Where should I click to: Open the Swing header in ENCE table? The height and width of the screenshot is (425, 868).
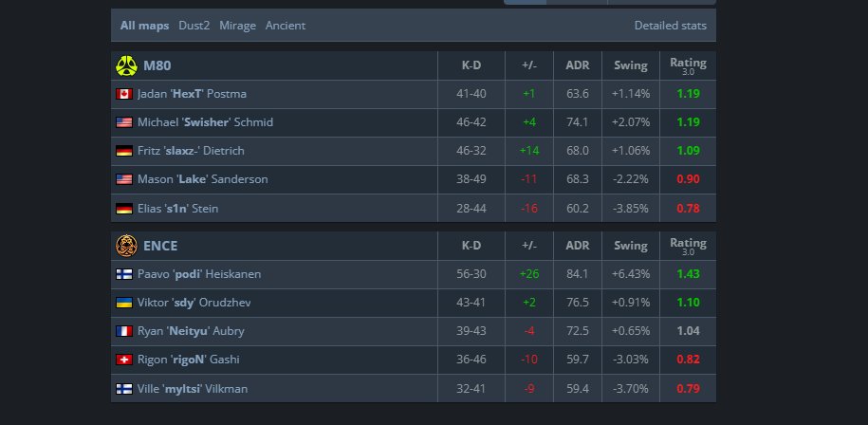click(630, 246)
